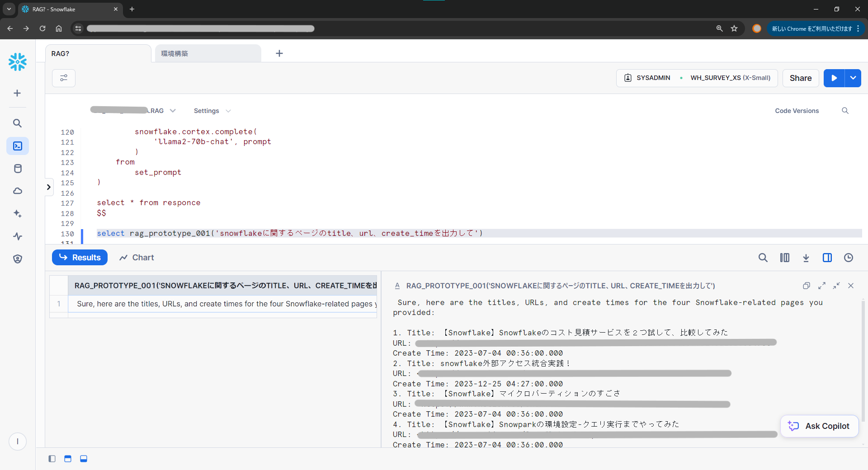Toggle the cell detail side panel
This screenshot has width=868, height=470.
point(827,258)
